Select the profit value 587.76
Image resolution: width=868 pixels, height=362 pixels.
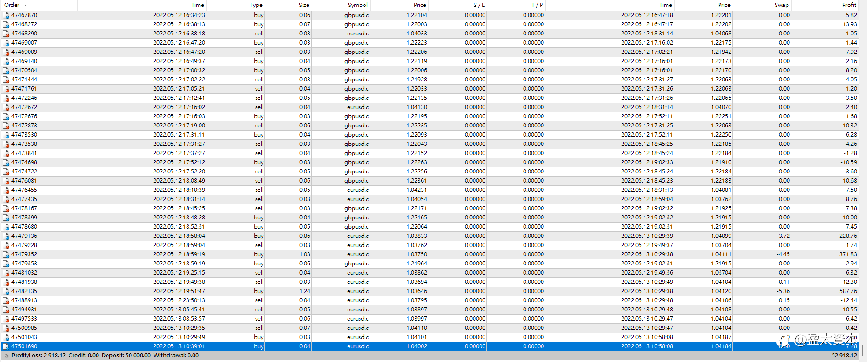[848, 291]
